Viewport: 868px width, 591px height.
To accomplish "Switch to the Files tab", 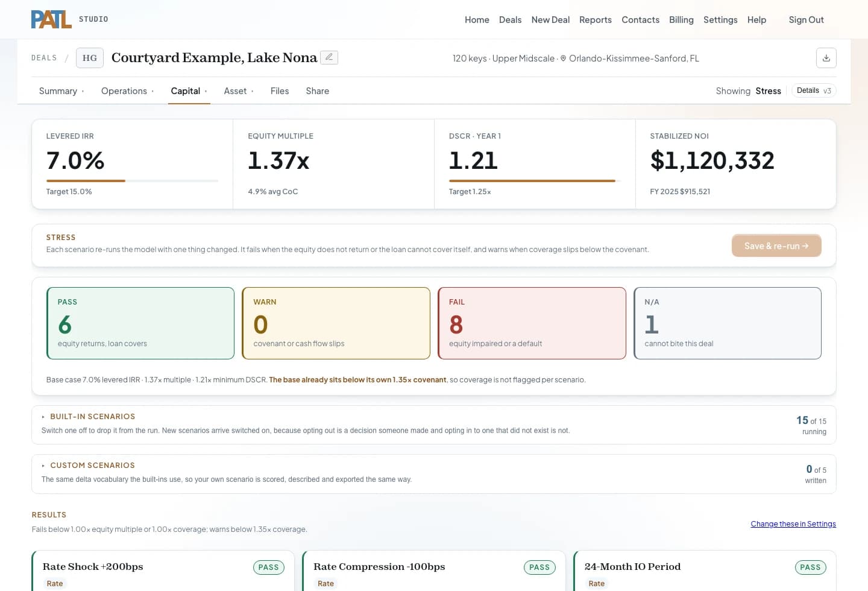I will 280,91.
